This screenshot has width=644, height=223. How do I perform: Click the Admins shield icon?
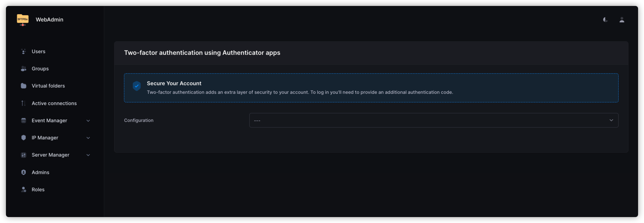pyautogui.click(x=23, y=172)
